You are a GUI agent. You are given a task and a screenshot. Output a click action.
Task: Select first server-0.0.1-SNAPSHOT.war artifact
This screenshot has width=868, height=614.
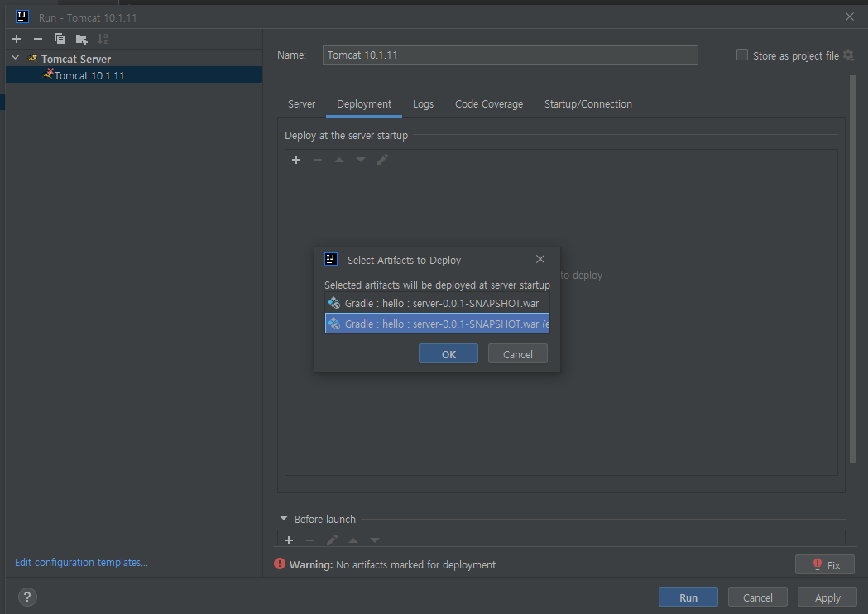point(438,303)
